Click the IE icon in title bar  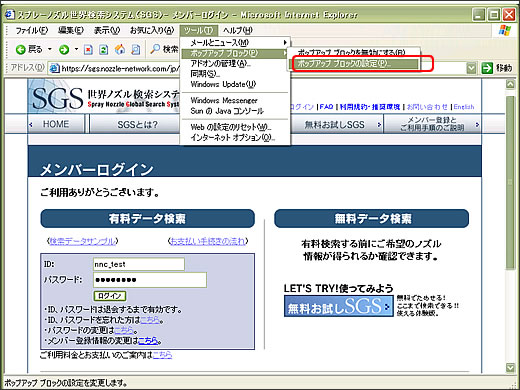tap(10, 14)
